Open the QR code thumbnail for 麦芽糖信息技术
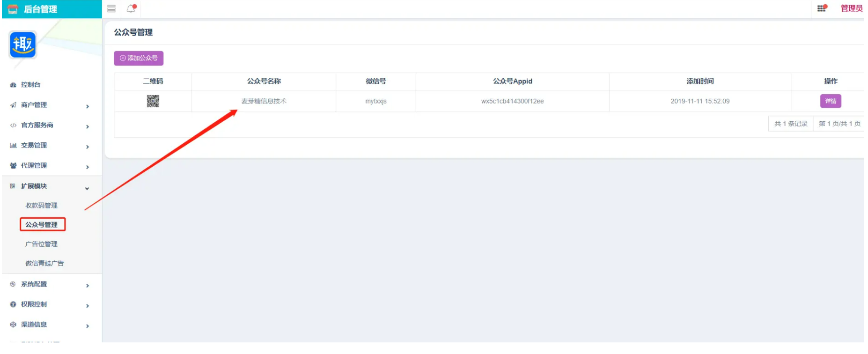Image resolution: width=868 pixels, height=354 pixels. pyautogui.click(x=153, y=101)
